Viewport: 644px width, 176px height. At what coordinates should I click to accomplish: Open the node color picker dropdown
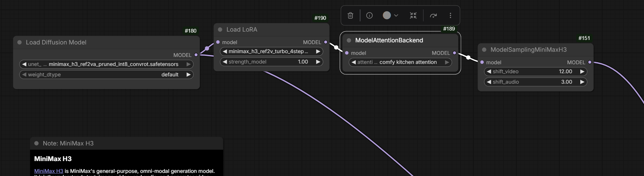coord(391,15)
